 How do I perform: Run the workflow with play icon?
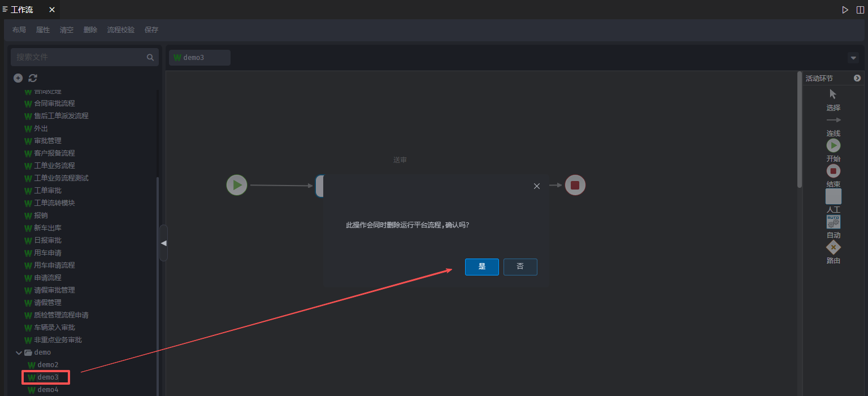(x=845, y=10)
